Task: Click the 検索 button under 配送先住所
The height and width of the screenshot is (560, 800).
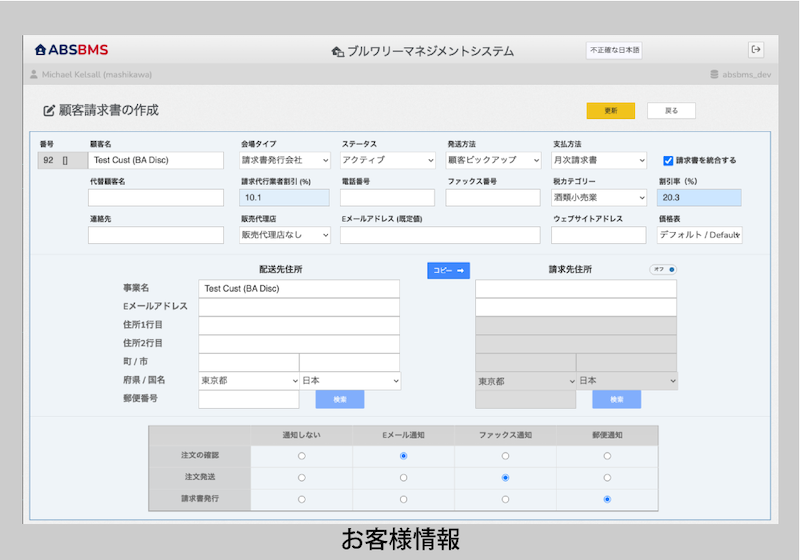Action: (340, 399)
